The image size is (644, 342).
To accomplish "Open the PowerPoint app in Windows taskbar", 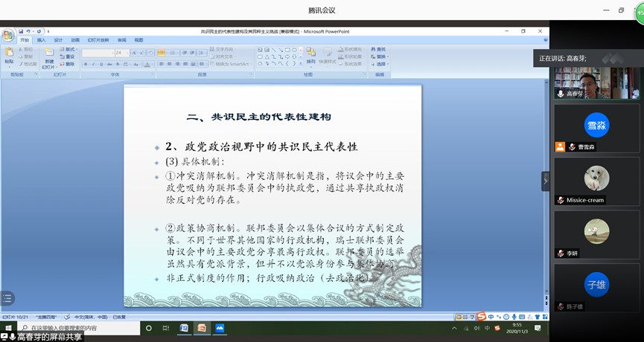I will [201, 328].
